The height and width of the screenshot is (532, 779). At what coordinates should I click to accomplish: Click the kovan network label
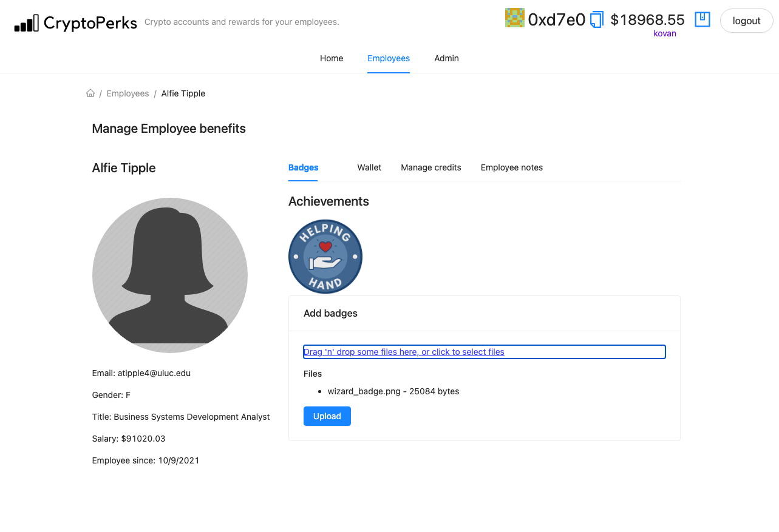tap(665, 33)
